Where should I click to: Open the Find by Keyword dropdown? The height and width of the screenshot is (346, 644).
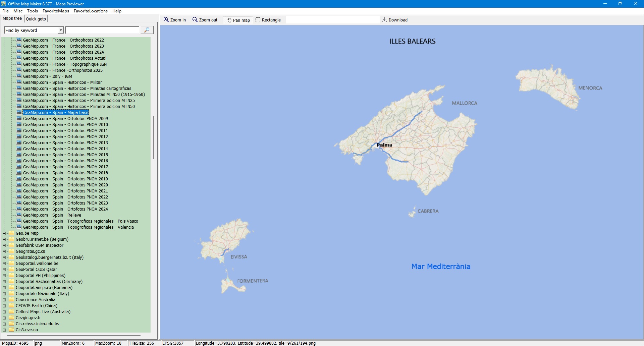click(61, 30)
